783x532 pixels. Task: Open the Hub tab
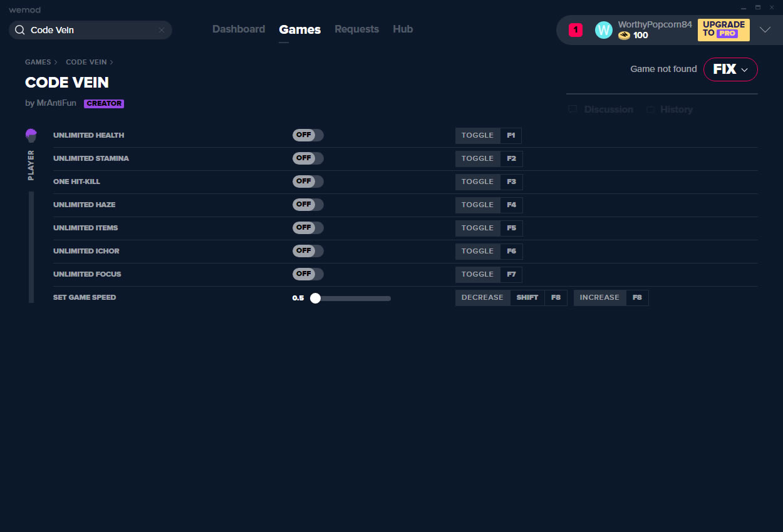(x=402, y=29)
